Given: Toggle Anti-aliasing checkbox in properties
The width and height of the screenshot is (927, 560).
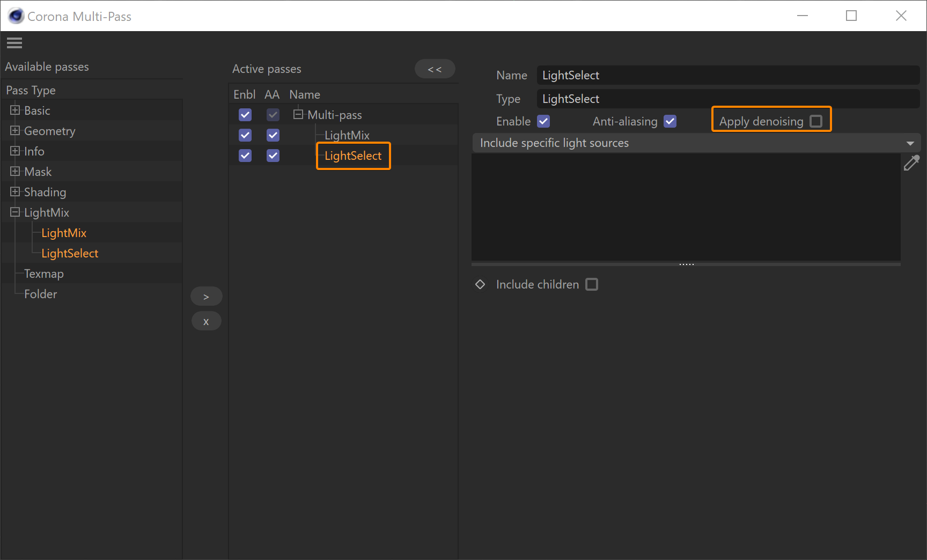Looking at the screenshot, I should click(x=670, y=121).
